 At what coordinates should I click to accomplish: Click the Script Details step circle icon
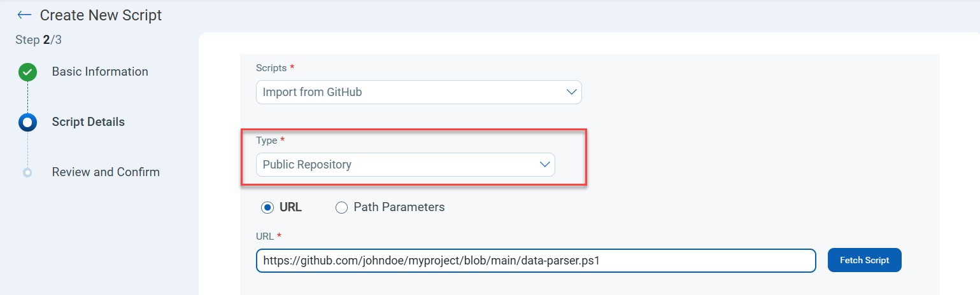tap(27, 122)
